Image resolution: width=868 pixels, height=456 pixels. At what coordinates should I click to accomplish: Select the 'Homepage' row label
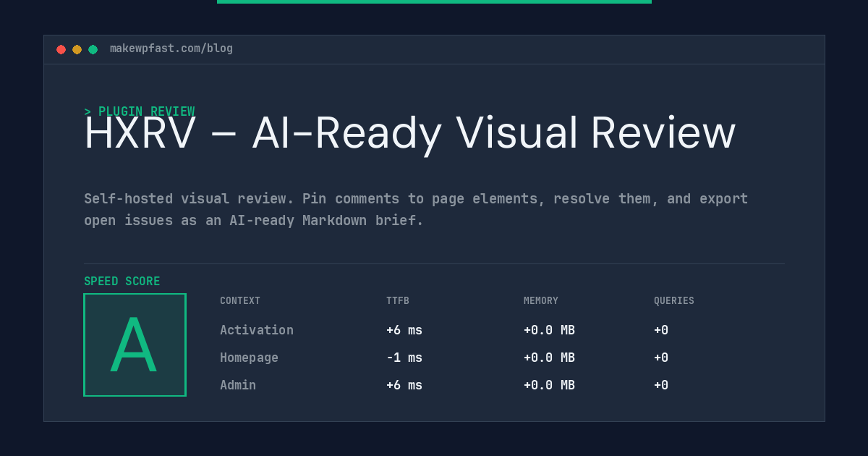pyautogui.click(x=249, y=358)
